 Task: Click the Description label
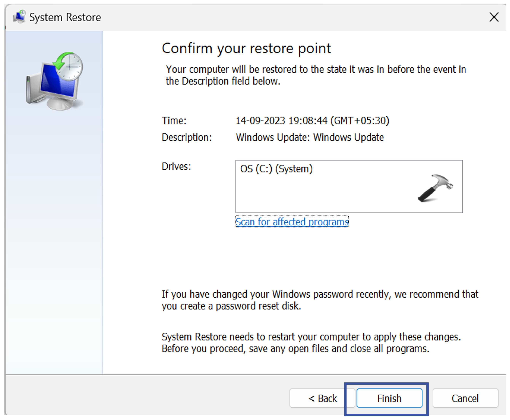click(x=187, y=137)
